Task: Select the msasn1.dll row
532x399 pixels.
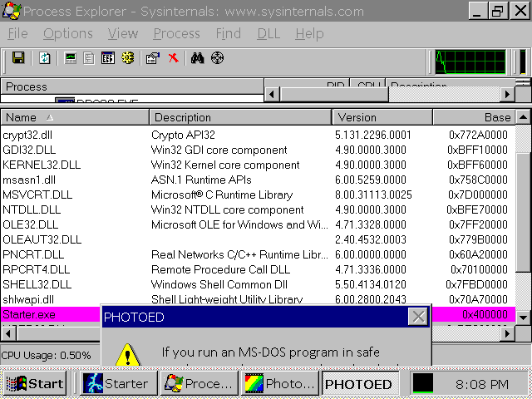Action: pos(258,180)
